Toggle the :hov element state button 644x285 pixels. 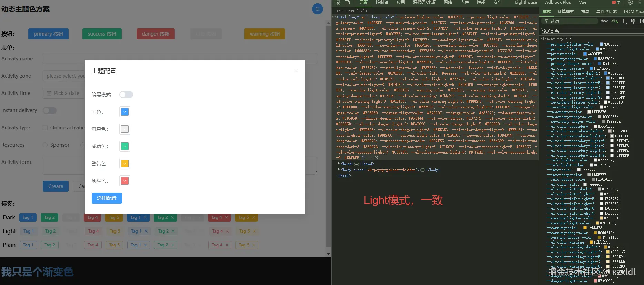604,21
